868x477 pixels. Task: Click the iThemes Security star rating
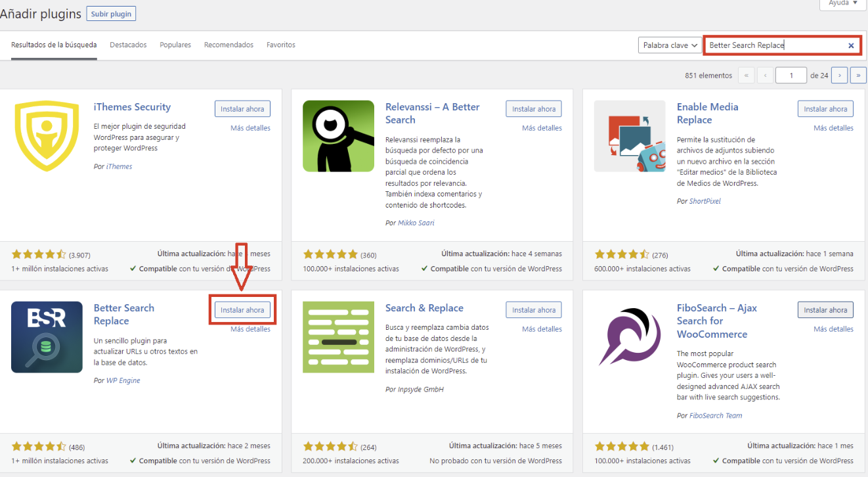pos(39,254)
